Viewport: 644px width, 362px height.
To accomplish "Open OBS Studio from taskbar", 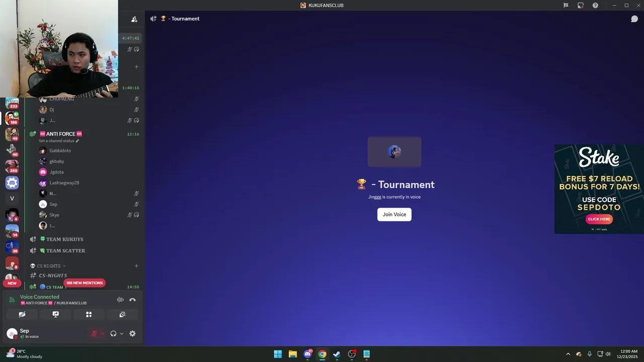I will point(352,354).
